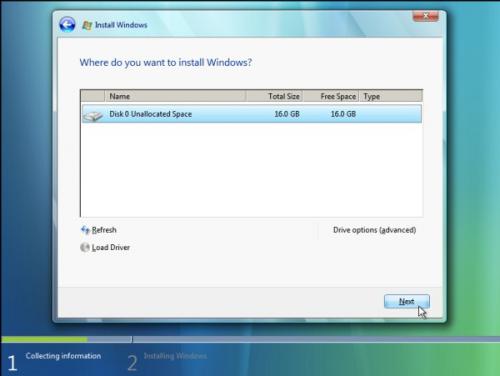Click the Type column header
The image size is (500, 376).
pyautogui.click(x=391, y=96)
